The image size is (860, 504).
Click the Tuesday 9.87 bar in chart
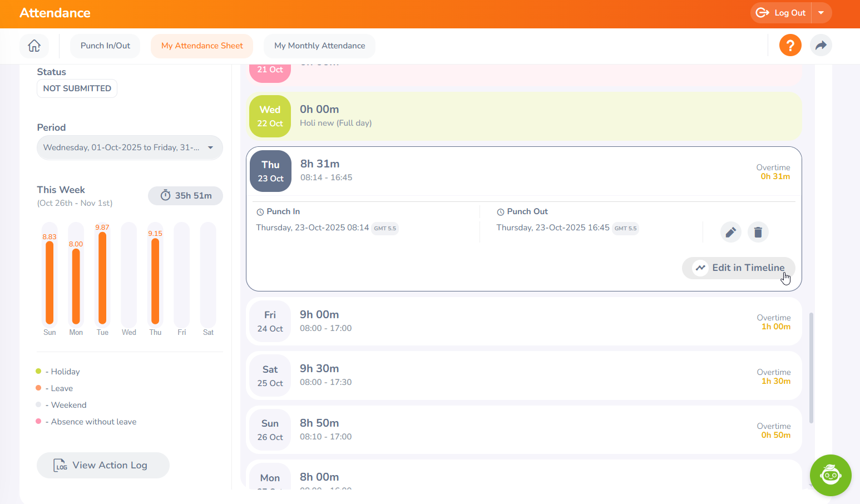[x=102, y=278]
